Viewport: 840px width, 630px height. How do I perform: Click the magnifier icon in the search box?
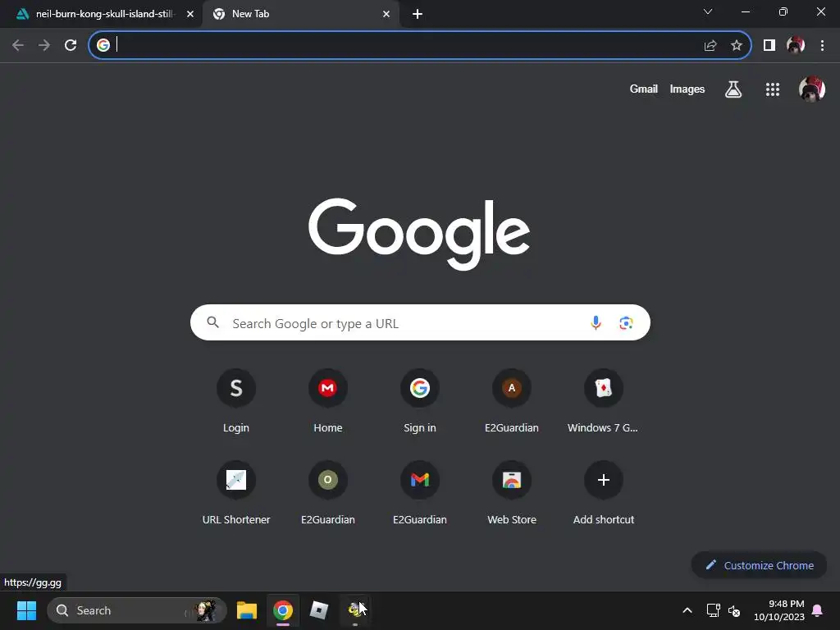click(x=213, y=322)
